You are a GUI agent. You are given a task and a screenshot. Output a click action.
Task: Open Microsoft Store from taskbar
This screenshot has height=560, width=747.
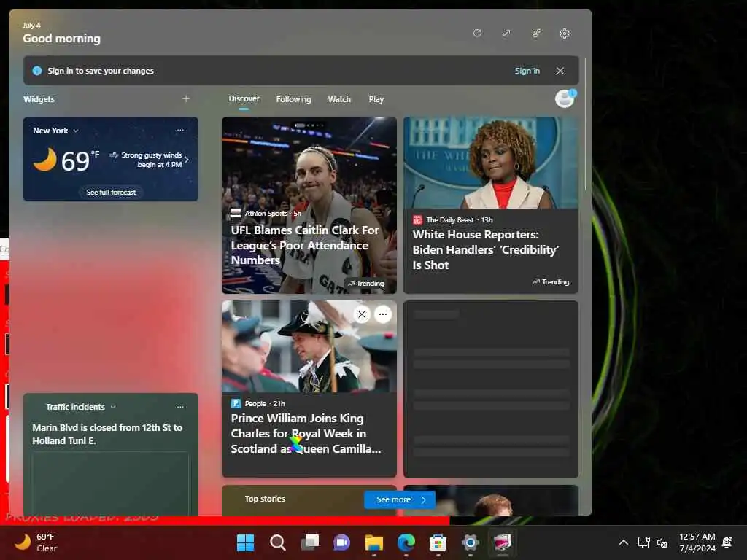click(438, 542)
